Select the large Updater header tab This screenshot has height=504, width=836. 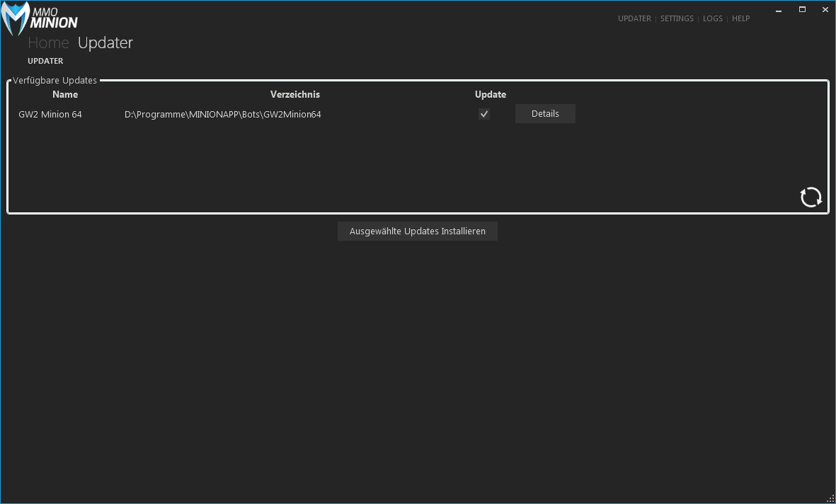[105, 42]
